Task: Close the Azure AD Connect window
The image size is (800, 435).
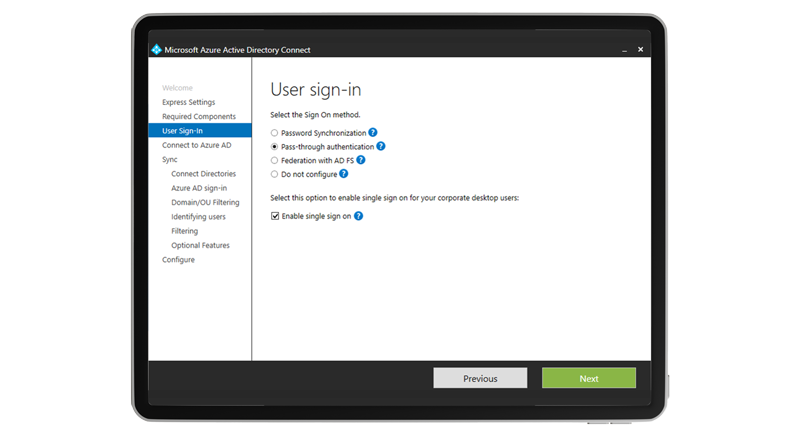Action: [640, 49]
